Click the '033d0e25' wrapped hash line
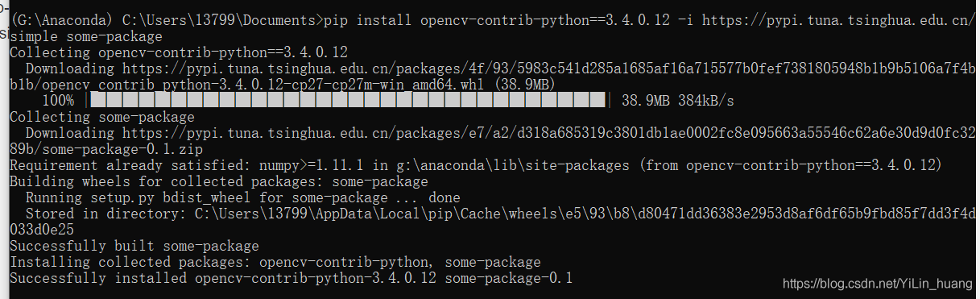Viewport: 980px width, 299px height. click(42, 230)
